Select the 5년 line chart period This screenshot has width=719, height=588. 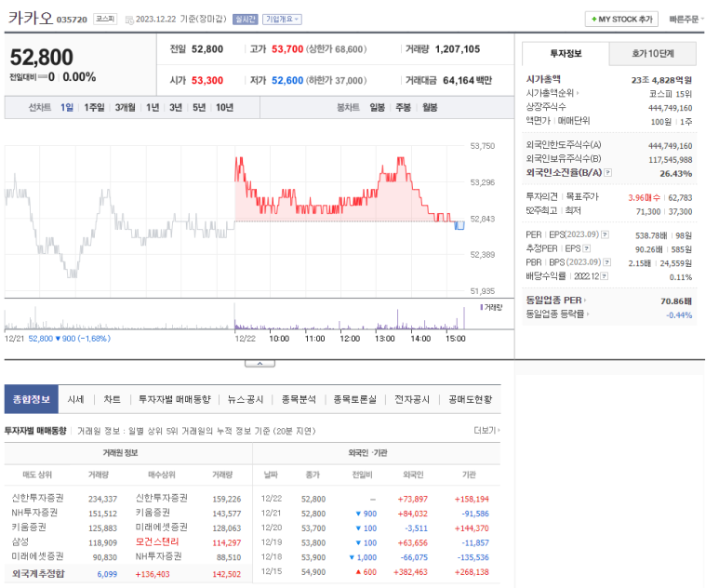(x=199, y=107)
